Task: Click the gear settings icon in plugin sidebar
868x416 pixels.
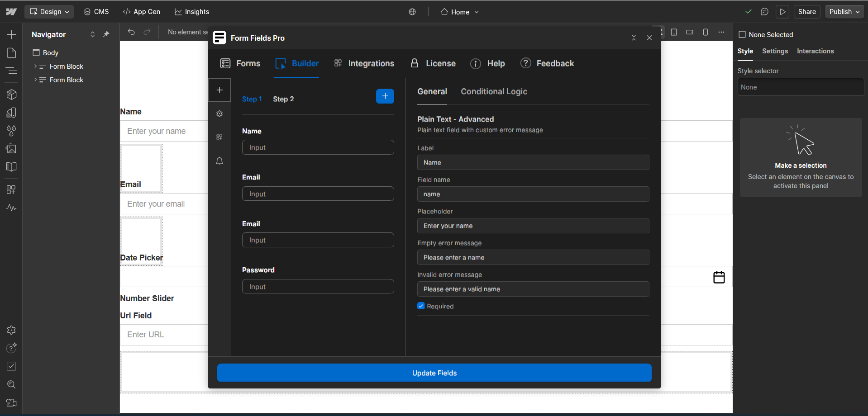Action: click(219, 114)
